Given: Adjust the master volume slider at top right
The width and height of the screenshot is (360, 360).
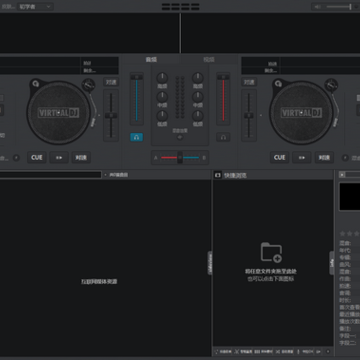Looking at the screenshot, I should (339, 7).
